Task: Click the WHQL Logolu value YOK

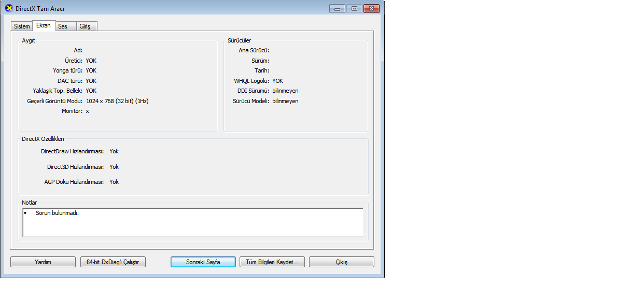Action: tap(278, 81)
